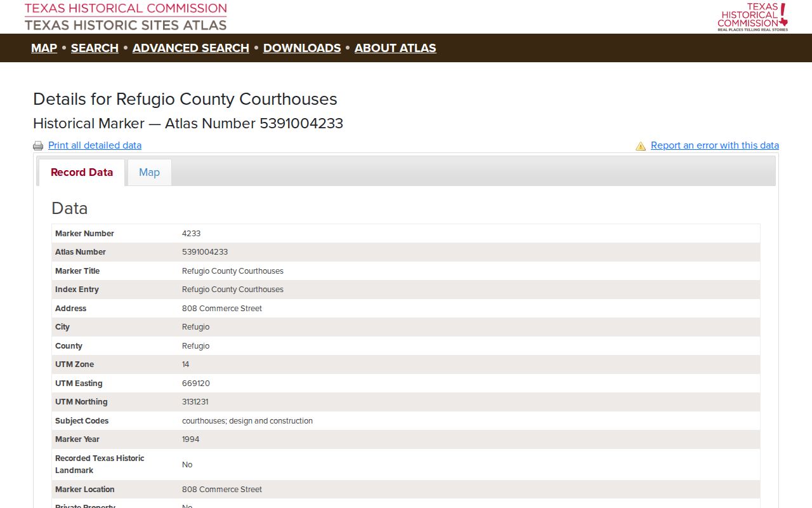Click the Subject Codes value courthouses; design and construction
Screen dimensions: 812x508
[247, 421]
